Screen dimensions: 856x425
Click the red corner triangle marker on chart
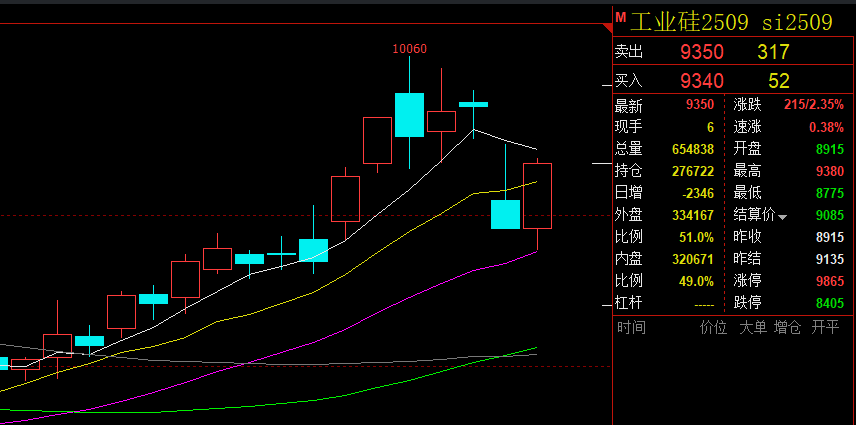pyautogui.click(x=608, y=27)
